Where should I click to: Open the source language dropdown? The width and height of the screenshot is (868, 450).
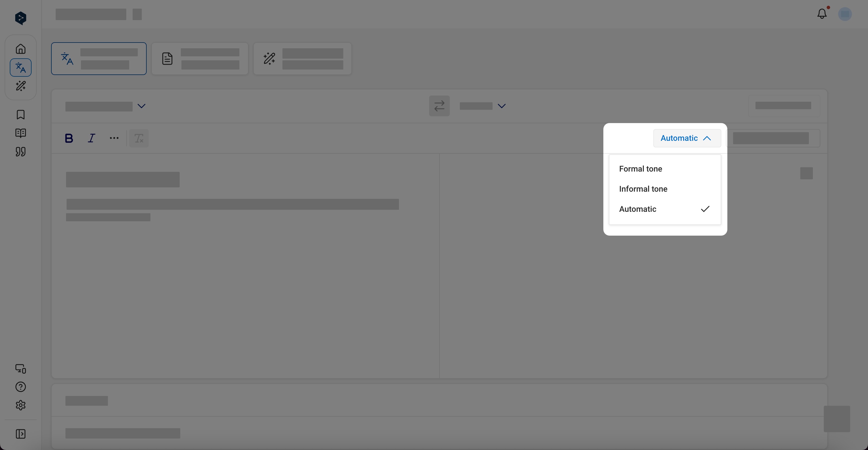(105, 105)
